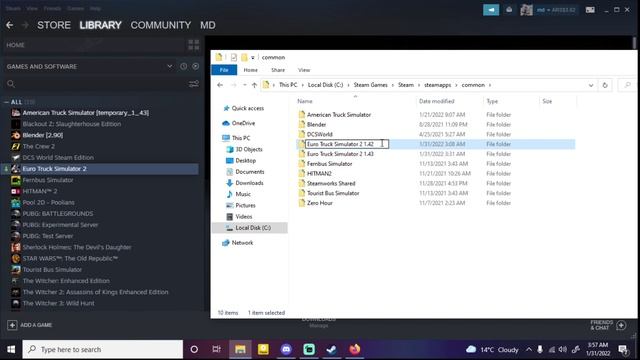Image resolution: width=640 pixels, height=360 pixels.
Task: Click the Explorer search box
Action: 627,85
